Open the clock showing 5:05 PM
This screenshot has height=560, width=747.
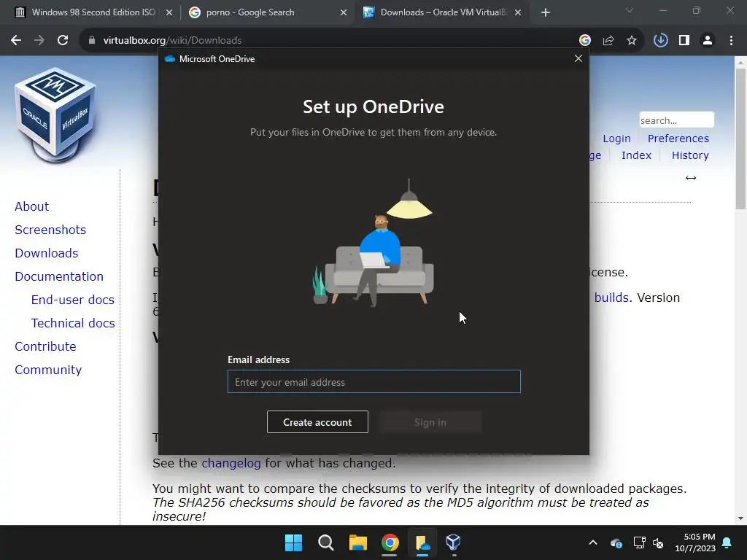695,542
